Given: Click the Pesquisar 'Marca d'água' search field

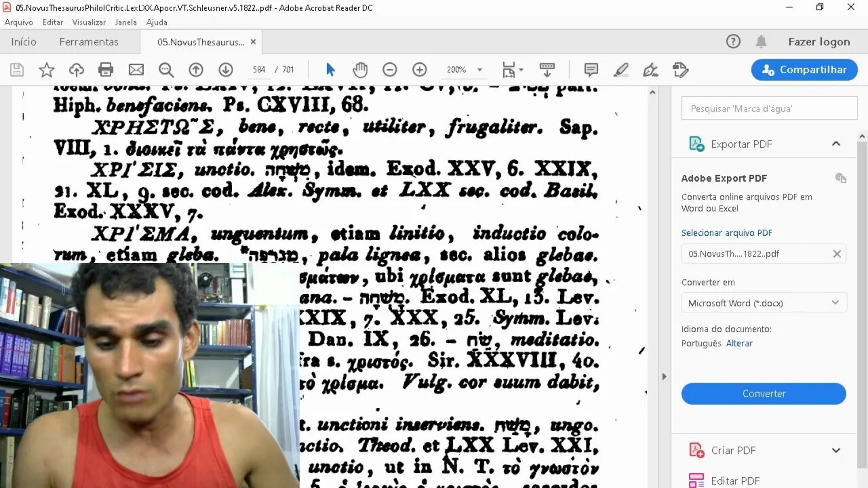Looking at the screenshot, I should [769, 108].
